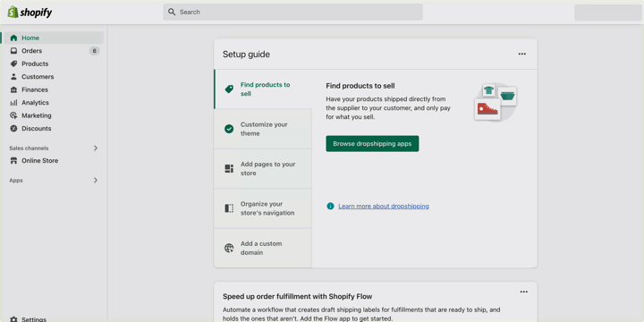Click the tag icon beside Find products to sell

(229, 89)
